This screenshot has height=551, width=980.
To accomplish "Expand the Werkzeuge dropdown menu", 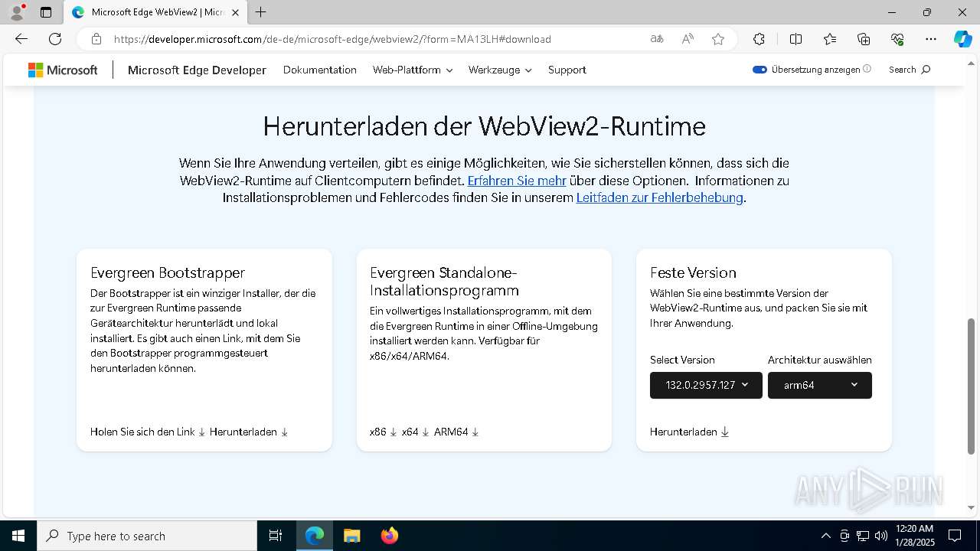I will [x=500, y=70].
